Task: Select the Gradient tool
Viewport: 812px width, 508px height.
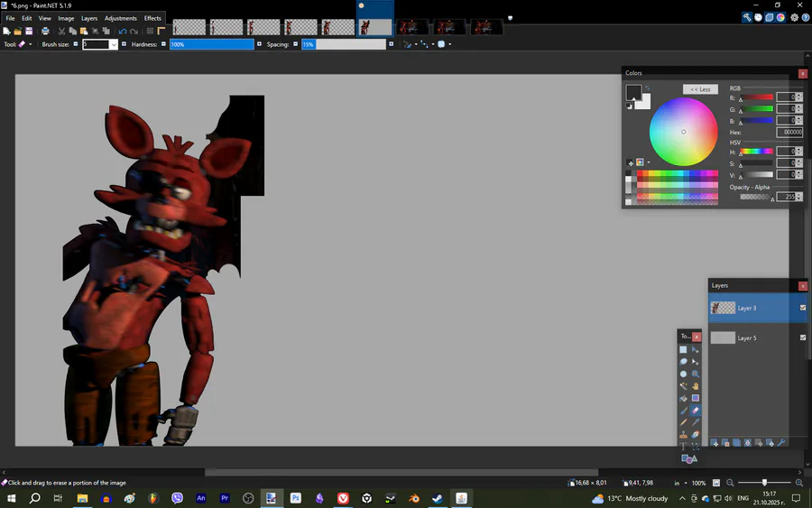Action: [x=696, y=398]
